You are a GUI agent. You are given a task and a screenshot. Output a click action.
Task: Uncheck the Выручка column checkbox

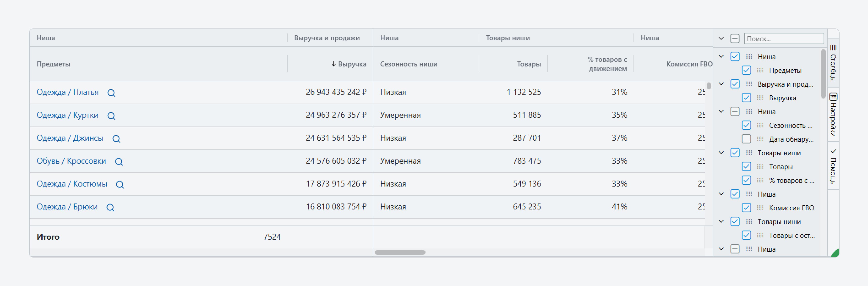click(x=746, y=98)
